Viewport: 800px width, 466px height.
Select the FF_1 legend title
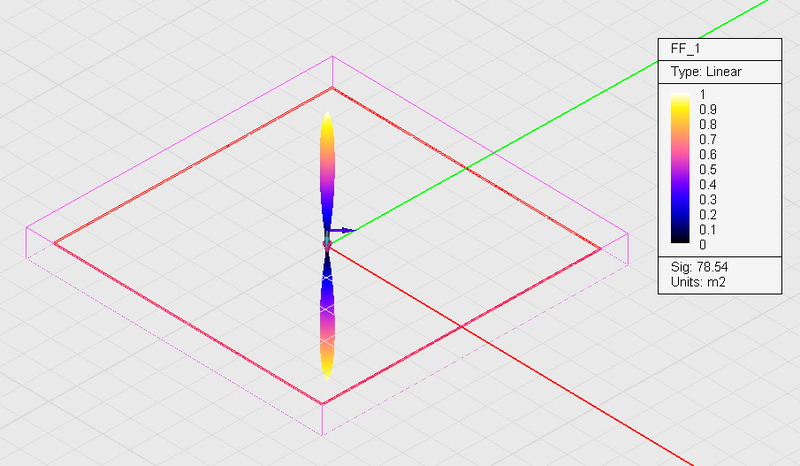click(x=685, y=49)
